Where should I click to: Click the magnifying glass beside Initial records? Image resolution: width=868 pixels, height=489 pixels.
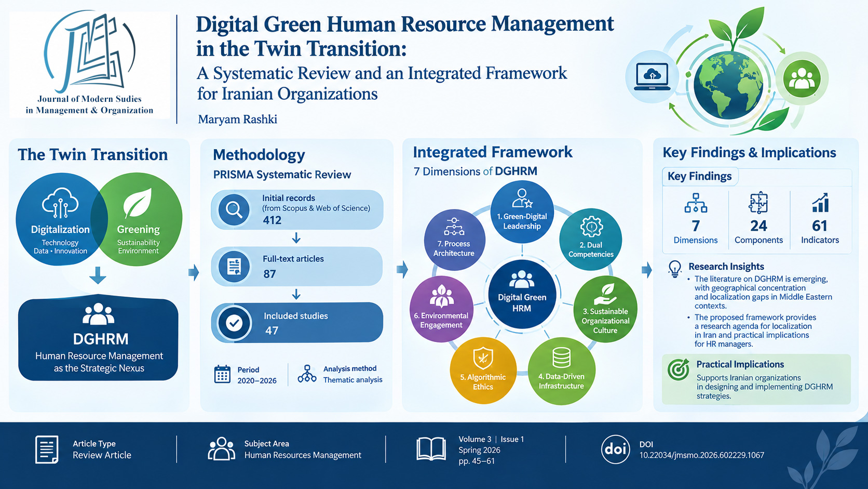(234, 209)
